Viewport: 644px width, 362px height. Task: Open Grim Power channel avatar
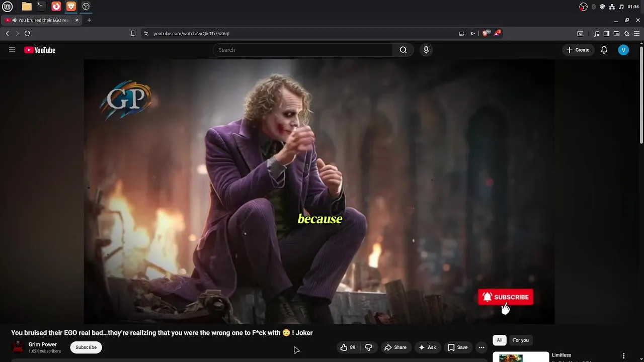18,347
